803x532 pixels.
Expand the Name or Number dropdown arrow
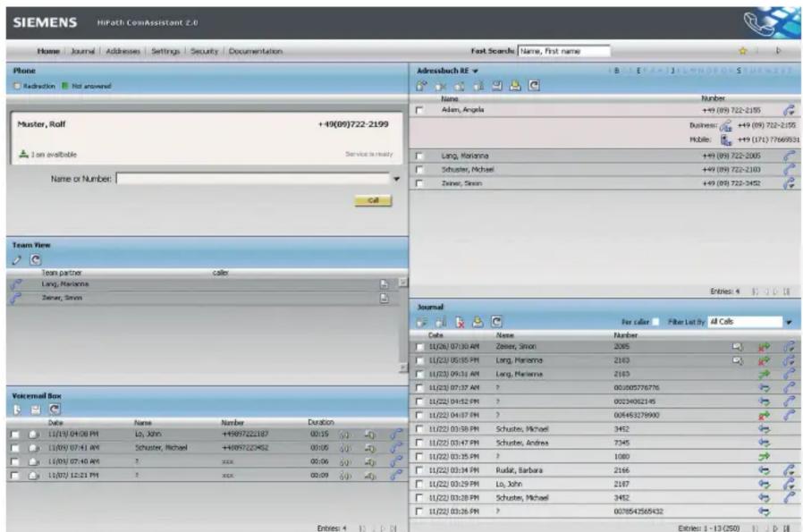coord(396,179)
